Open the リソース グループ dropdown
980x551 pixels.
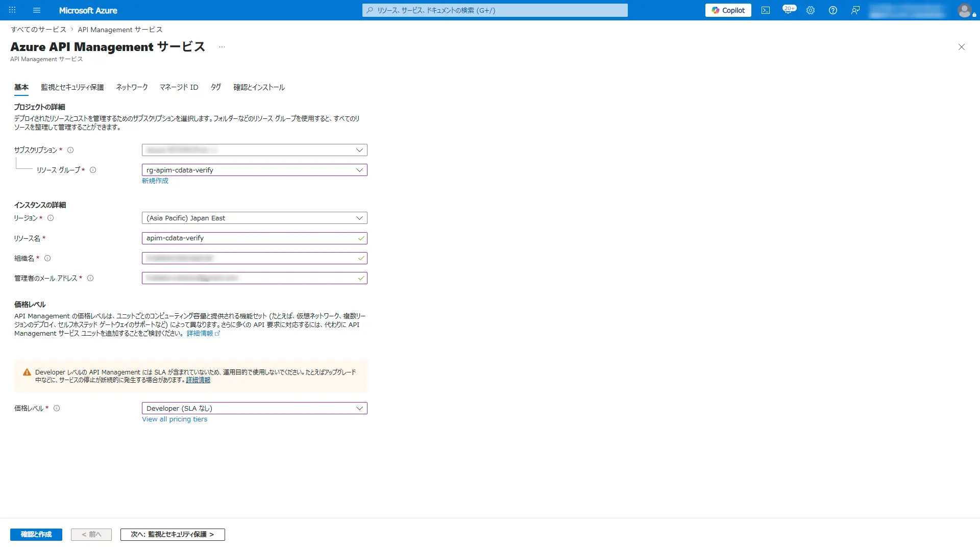click(254, 170)
